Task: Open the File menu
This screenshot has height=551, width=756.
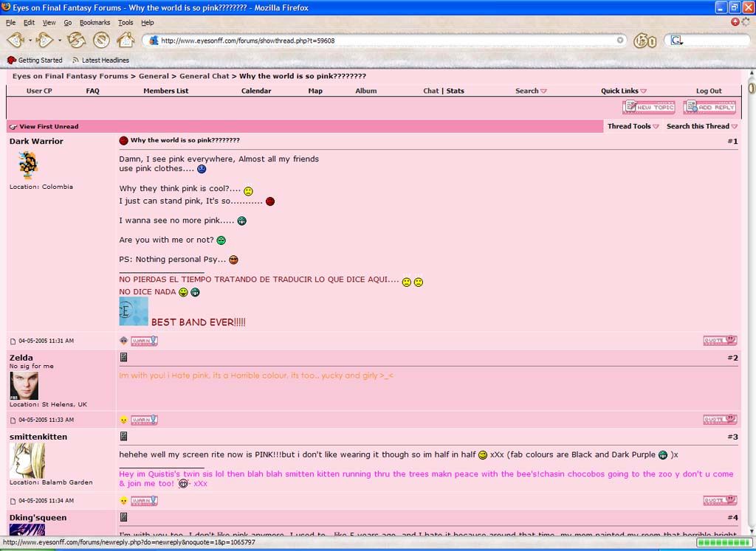Action: click(10, 23)
